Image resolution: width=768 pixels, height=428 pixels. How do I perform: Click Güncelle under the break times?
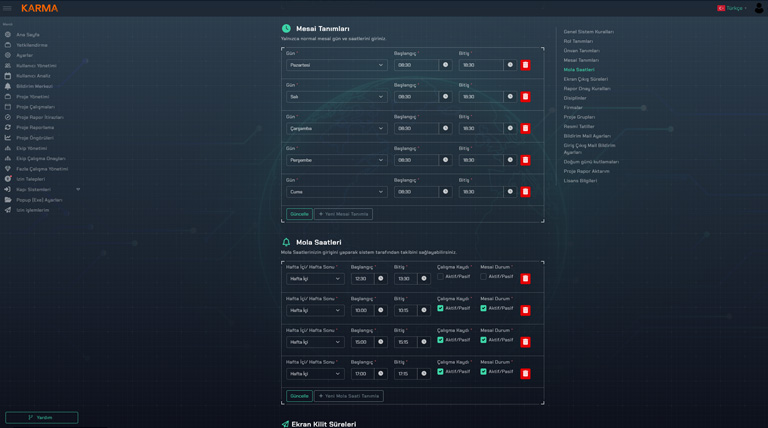click(x=299, y=396)
